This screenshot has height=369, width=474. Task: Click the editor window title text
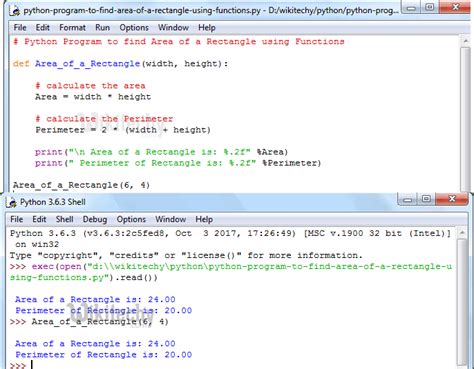(x=211, y=11)
